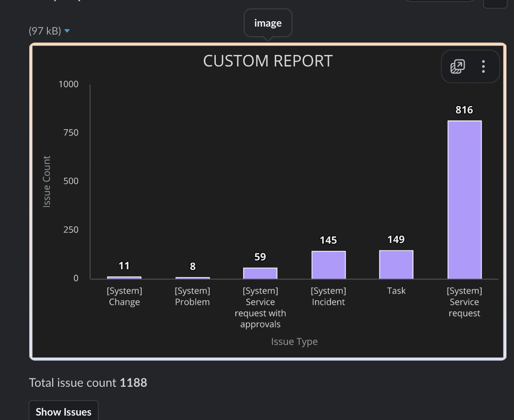The image size is (514, 420).
Task: Click the "Task" axis label
Action: (x=396, y=291)
